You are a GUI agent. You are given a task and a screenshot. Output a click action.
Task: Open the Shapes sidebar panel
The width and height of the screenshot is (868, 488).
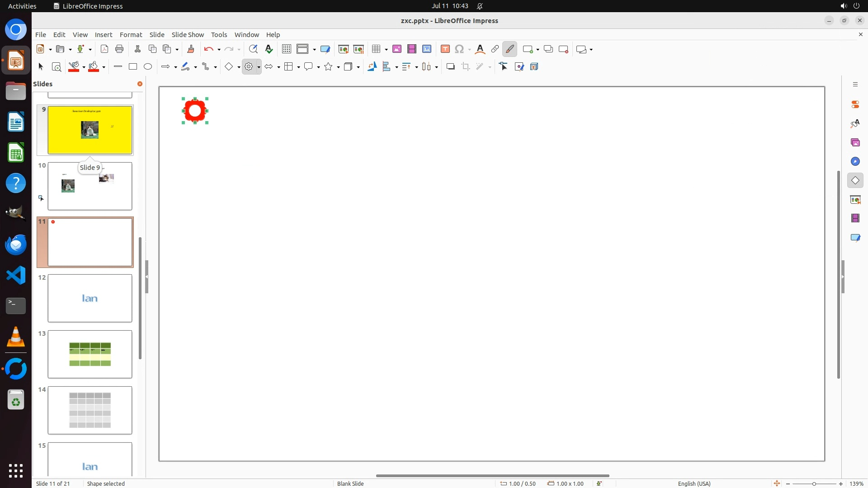point(855,180)
